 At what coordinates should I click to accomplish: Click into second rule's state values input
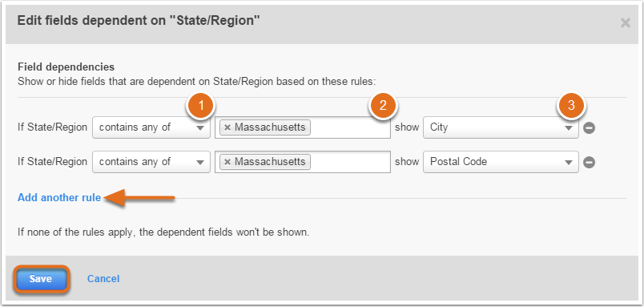pyautogui.click(x=349, y=162)
